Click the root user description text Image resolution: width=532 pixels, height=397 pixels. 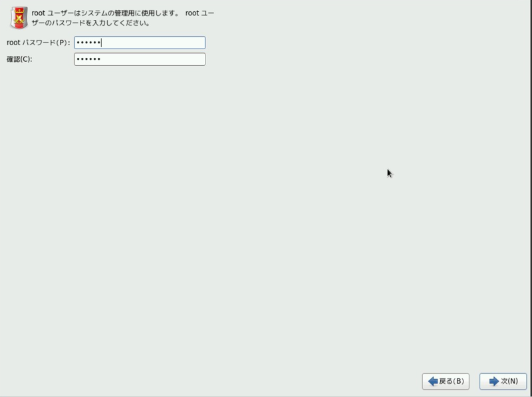click(123, 18)
